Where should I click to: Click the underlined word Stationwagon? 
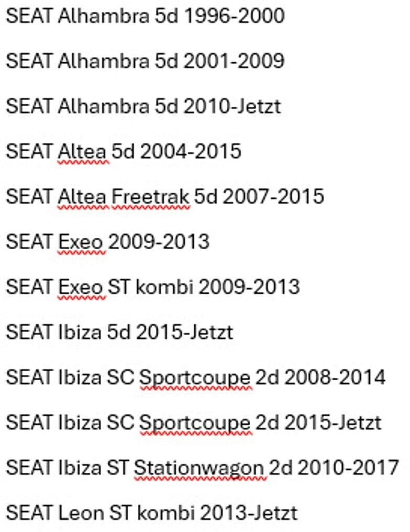(x=200, y=467)
